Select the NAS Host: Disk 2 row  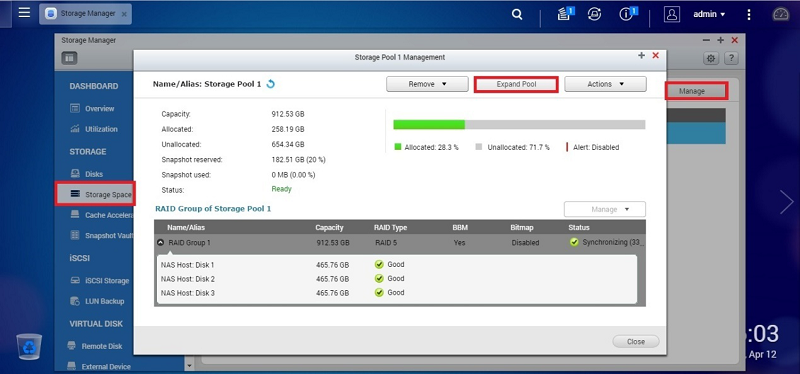pyautogui.click(x=396, y=279)
